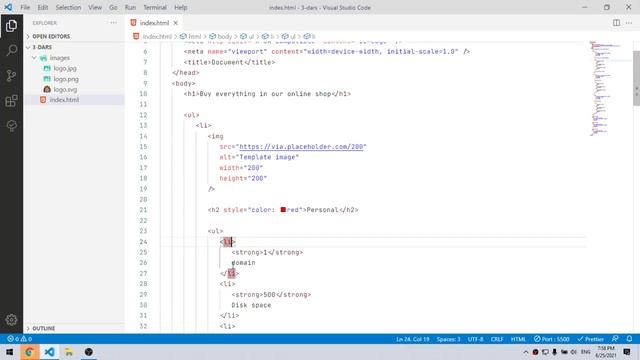The image size is (640, 360).
Task: Click 'Disk space' text on line 30
Action: [x=251, y=305]
